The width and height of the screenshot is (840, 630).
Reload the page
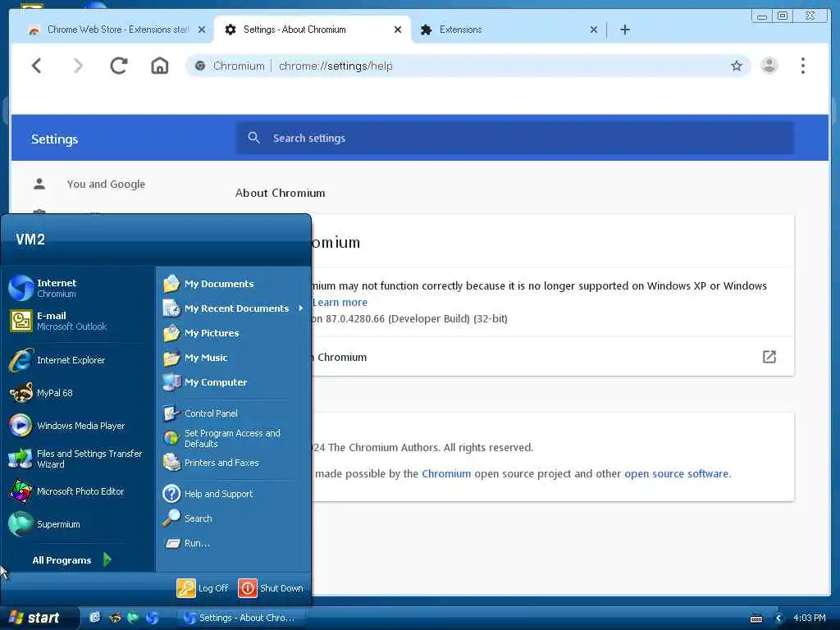point(118,66)
